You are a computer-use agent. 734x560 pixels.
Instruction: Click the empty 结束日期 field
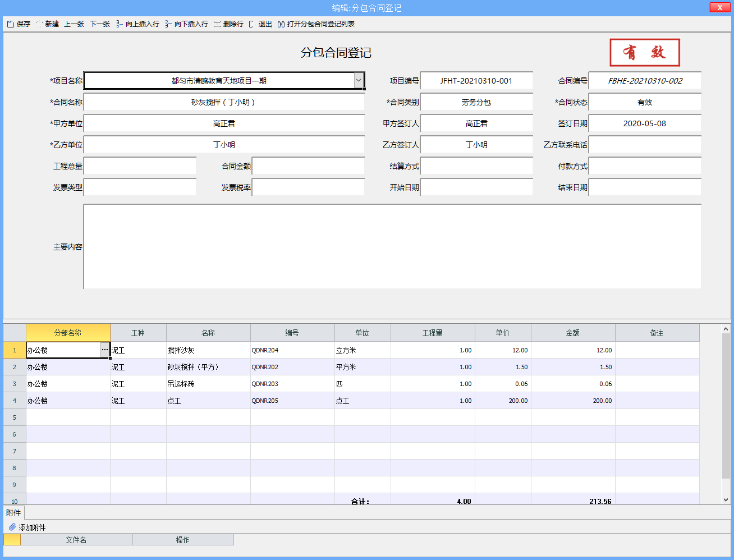coord(645,187)
